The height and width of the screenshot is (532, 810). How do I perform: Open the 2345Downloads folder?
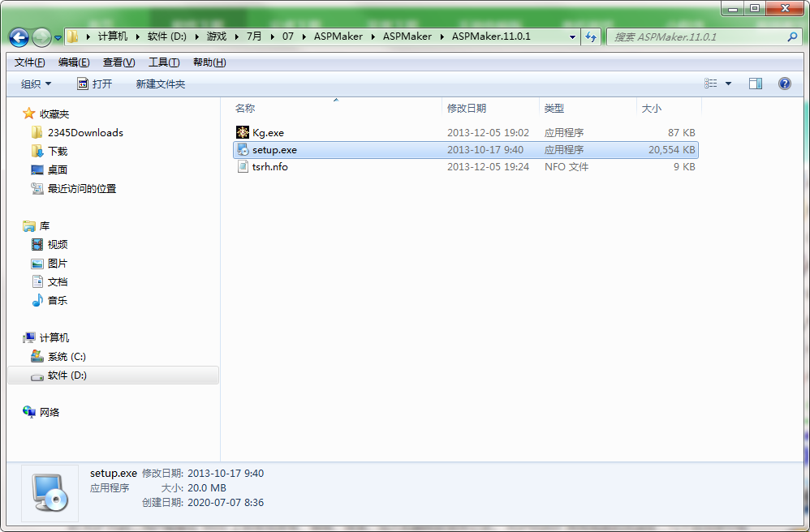click(x=85, y=133)
